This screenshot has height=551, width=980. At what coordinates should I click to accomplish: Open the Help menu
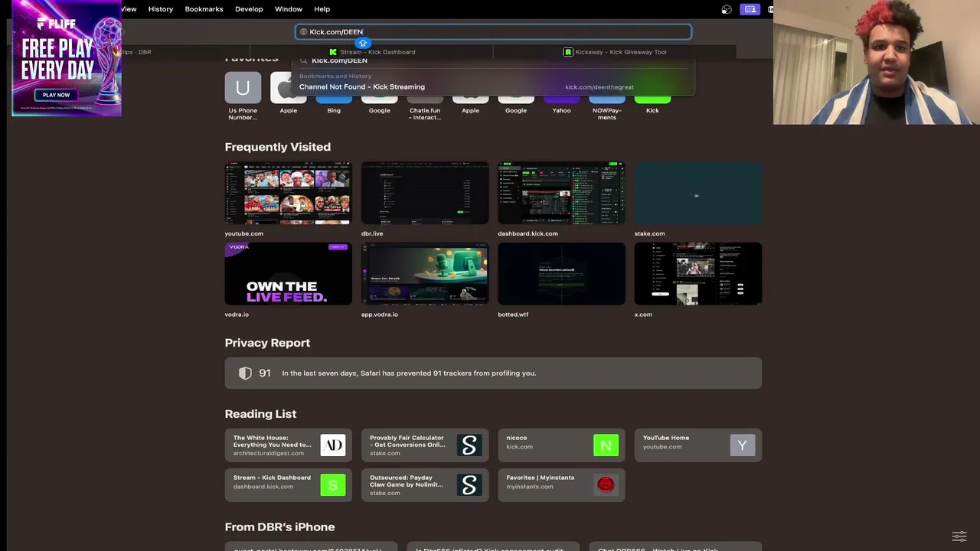(x=322, y=9)
